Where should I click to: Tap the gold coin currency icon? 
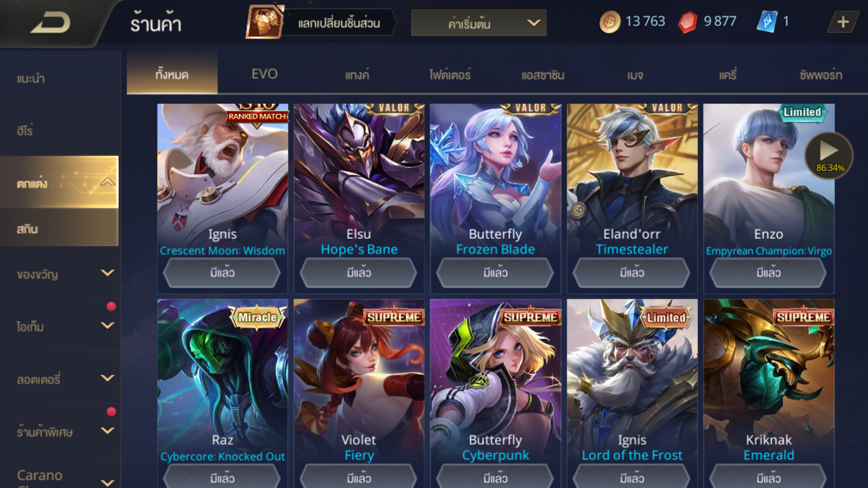pos(610,22)
